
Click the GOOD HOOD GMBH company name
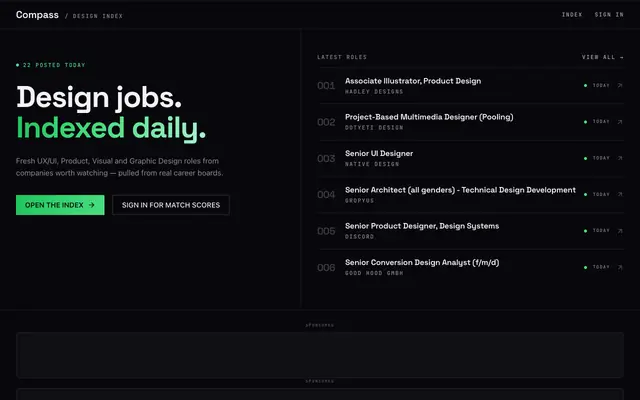374,273
